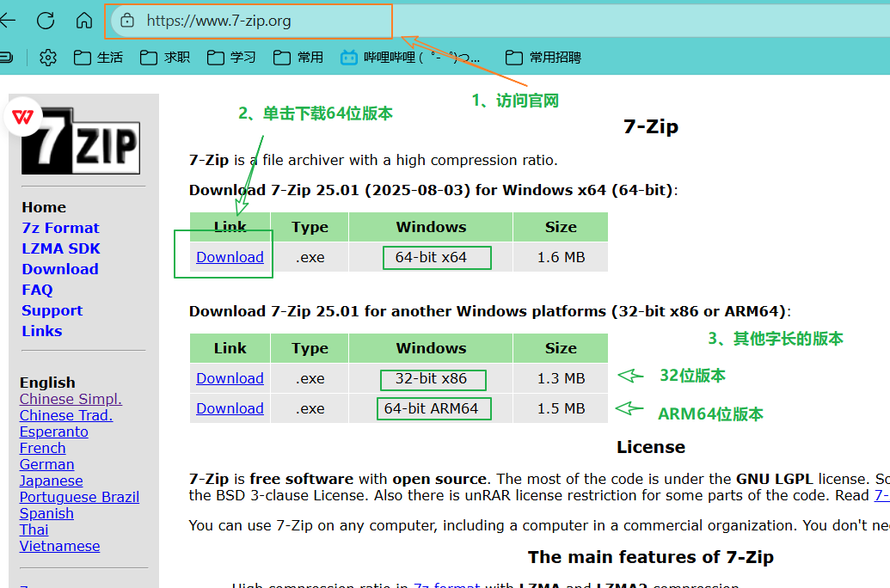The height and width of the screenshot is (588, 890).
Task: Click the .exe type cell in x64 row
Action: [310, 257]
